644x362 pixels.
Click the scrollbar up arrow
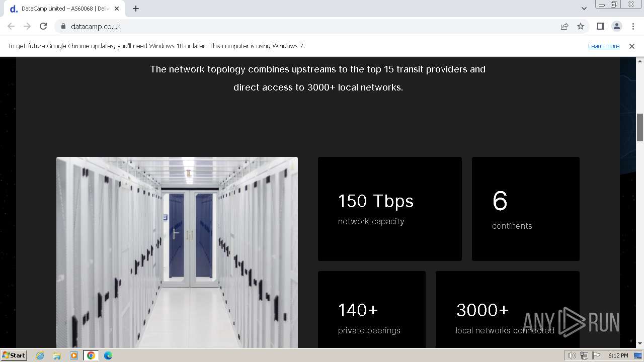coord(640,61)
